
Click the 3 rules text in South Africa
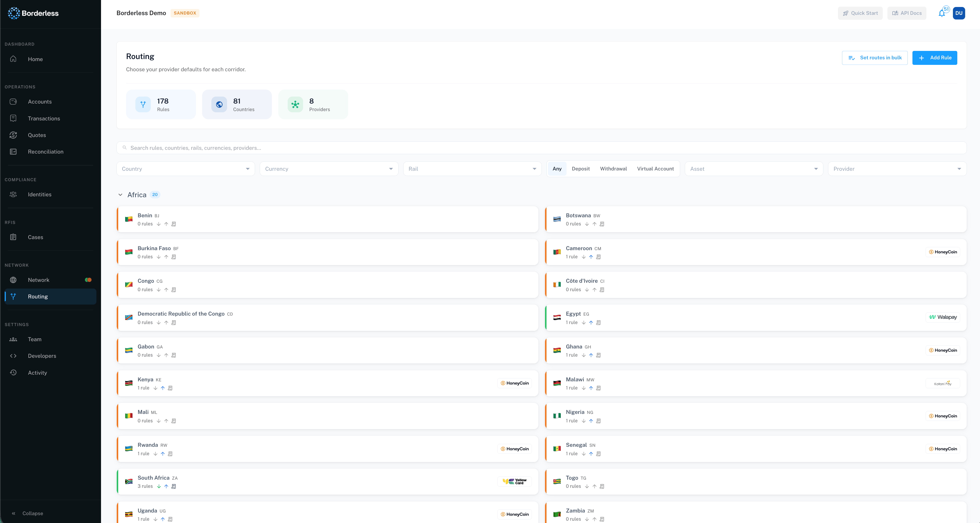pos(145,487)
